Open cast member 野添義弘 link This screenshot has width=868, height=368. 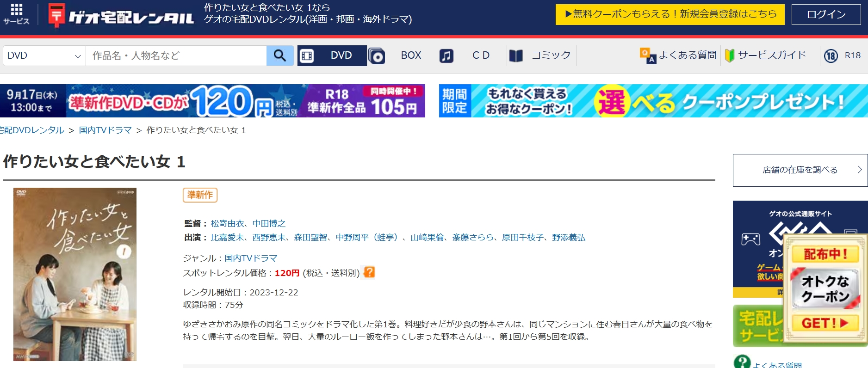coord(569,238)
